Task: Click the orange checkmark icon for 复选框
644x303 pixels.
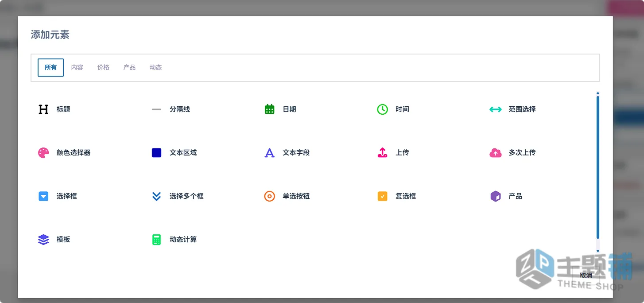Action: click(382, 196)
